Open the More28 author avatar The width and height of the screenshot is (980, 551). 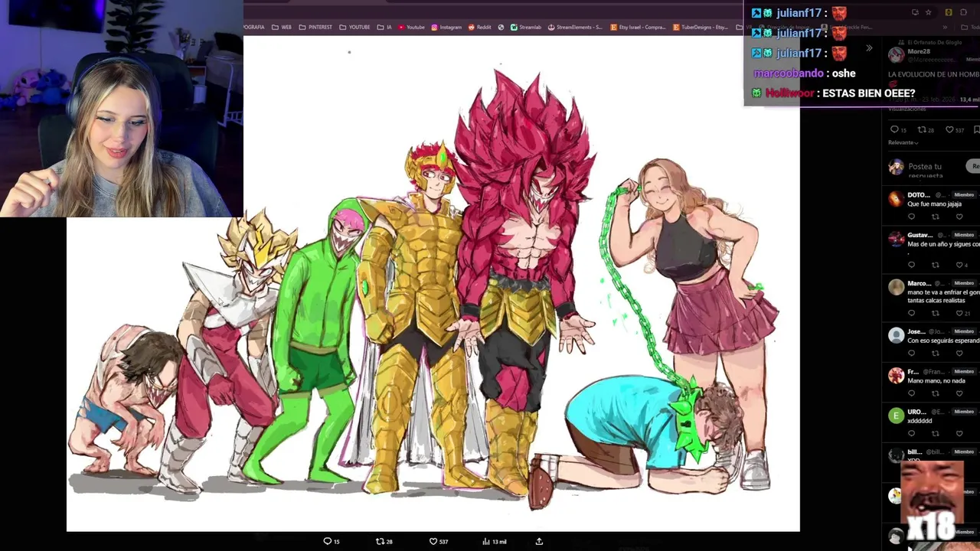pyautogui.click(x=896, y=54)
